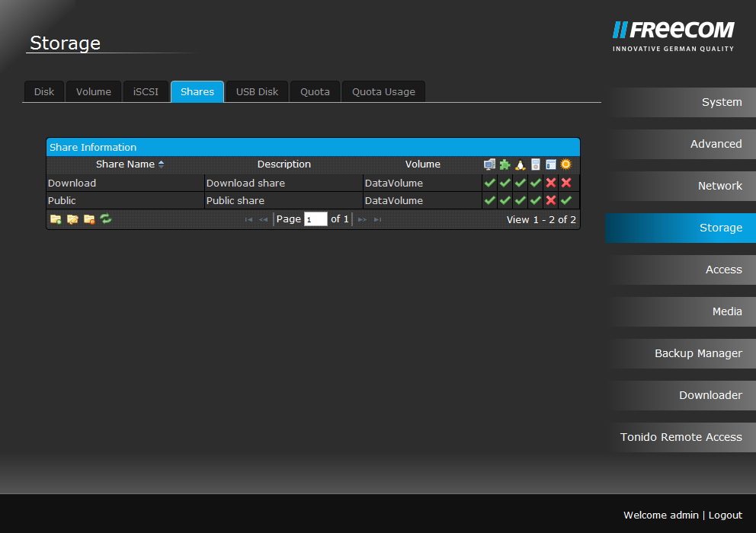
Task: Switch to the Quota Usage tab
Action: click(x=383, y=92)
